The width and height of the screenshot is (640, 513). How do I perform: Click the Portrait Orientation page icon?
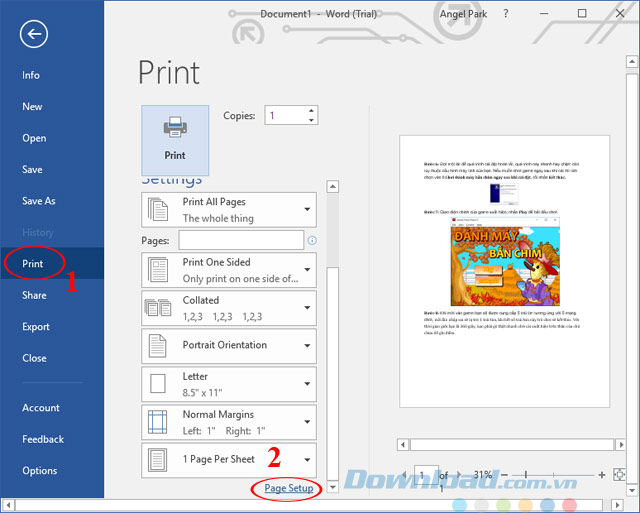tap(158, 346)
